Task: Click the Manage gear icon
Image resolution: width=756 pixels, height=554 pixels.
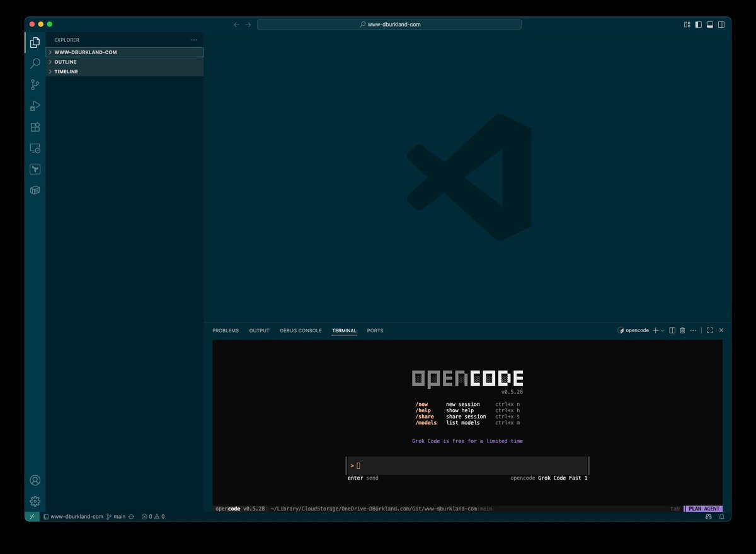Action: pos(35,501)
